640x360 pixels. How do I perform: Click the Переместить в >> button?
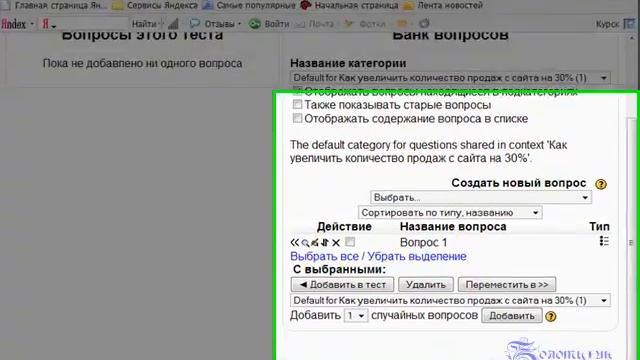pos(507,284)
